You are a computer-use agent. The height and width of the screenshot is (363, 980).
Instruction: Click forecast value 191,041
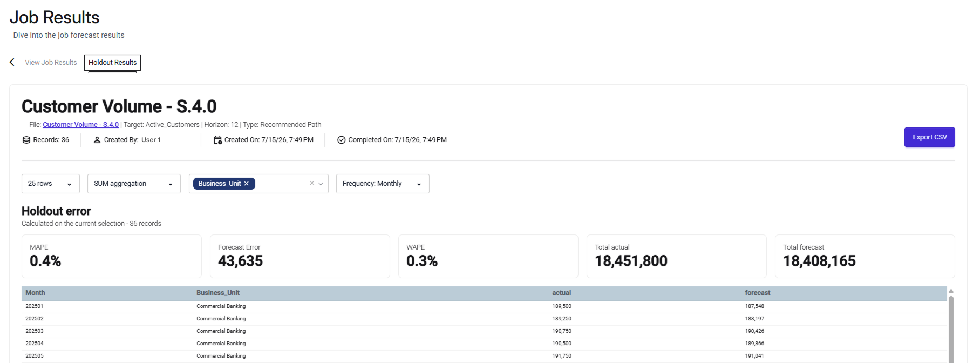[754, 356]
